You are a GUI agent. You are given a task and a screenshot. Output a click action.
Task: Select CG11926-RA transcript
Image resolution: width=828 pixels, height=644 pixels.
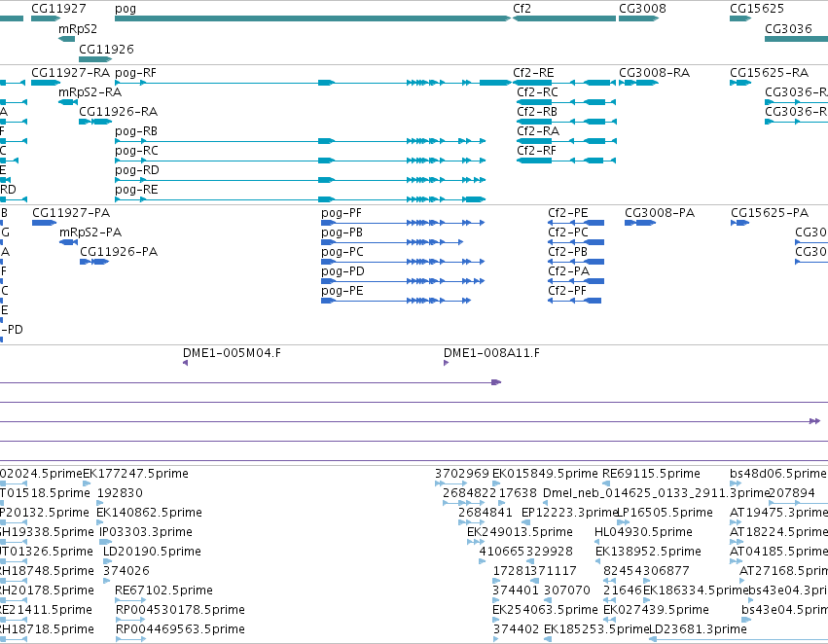(95, 122)
